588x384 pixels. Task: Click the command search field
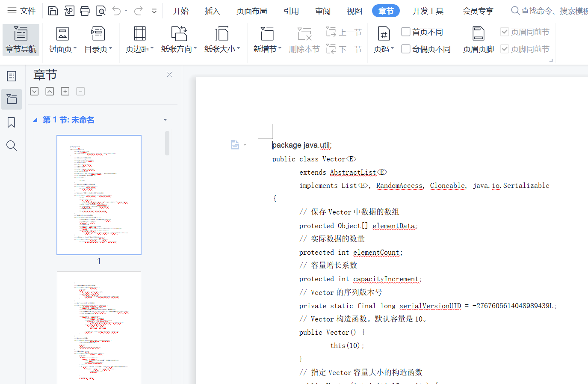(x=550, y=11)
